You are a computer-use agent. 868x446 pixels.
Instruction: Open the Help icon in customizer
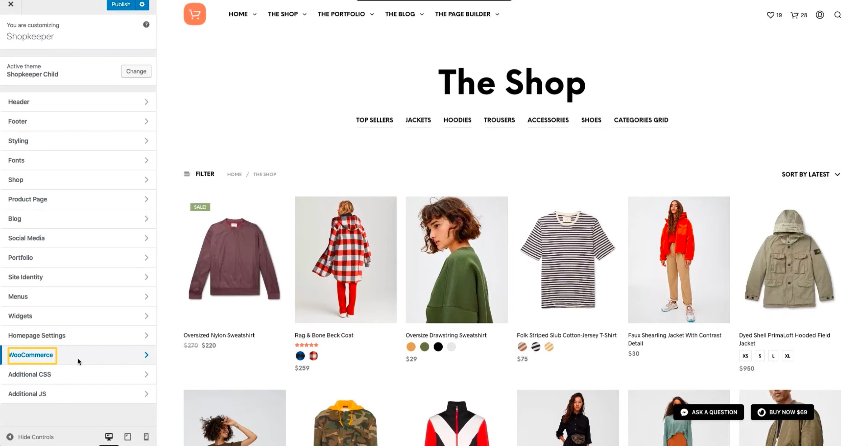point(146,25)
